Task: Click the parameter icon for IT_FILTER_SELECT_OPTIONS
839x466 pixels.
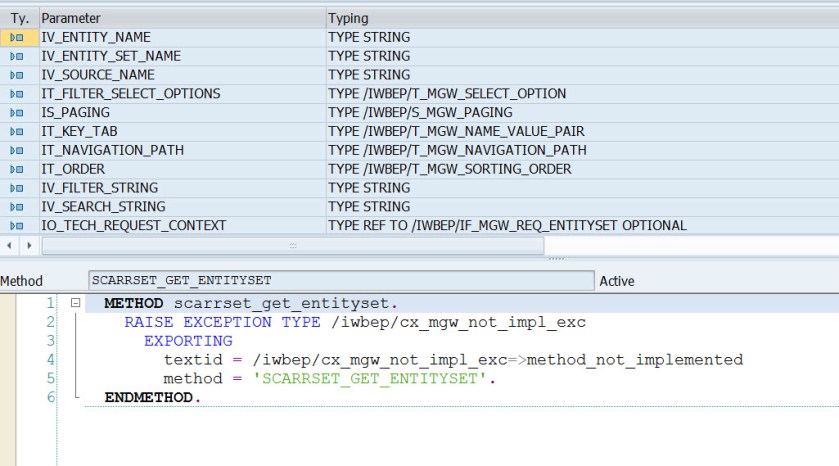Action: pos(16,94)
